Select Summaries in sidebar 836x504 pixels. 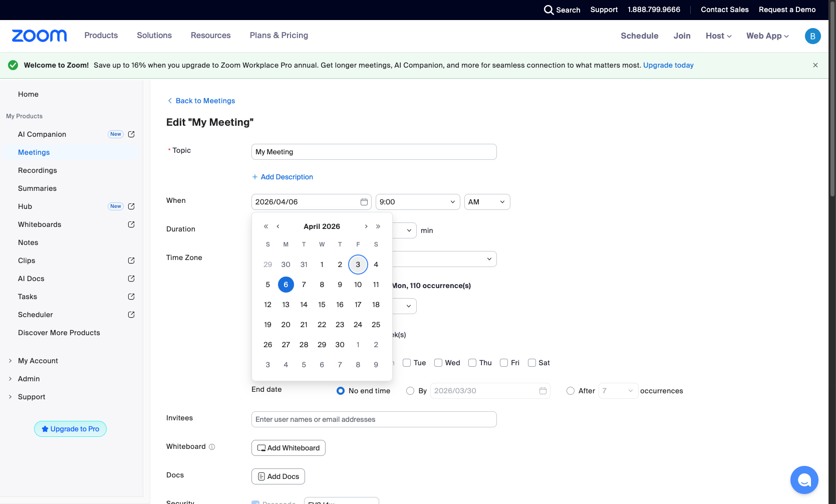(x=38, y=188)
